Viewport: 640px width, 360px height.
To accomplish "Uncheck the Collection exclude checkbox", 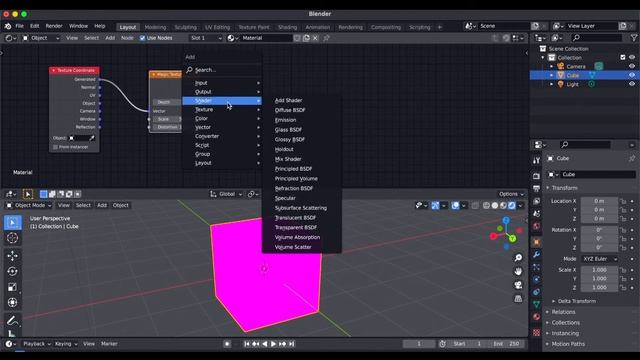I will coord(623,57).
